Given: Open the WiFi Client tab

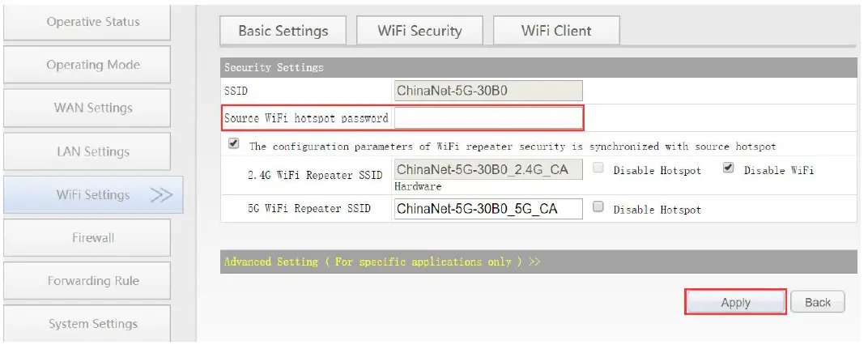Looking at the screenshot, I should click(x=555, y=31).
